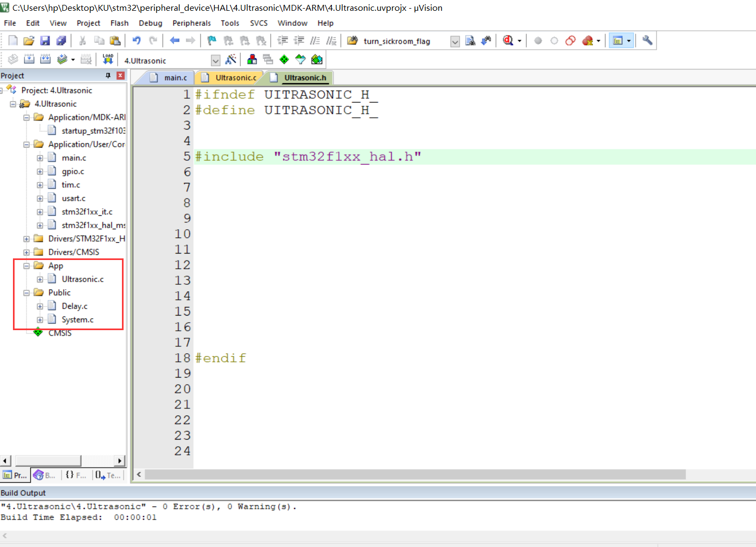Close the Project panel with red X
756x547 pixels.
point(120,76)
